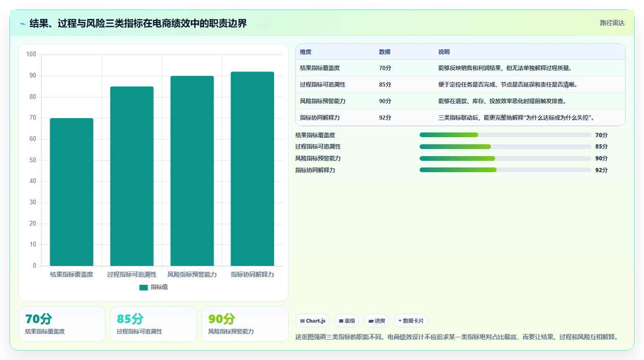The height and width of the screenshot is (360, 644).
Task: Click the 92分 value in table
Action: pyautogui.click(x=385, y=118)
